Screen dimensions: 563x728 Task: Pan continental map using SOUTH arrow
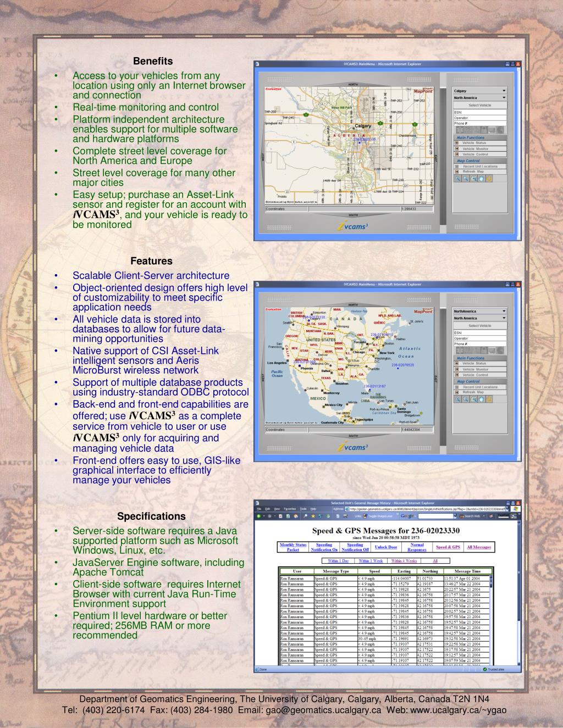352,435
